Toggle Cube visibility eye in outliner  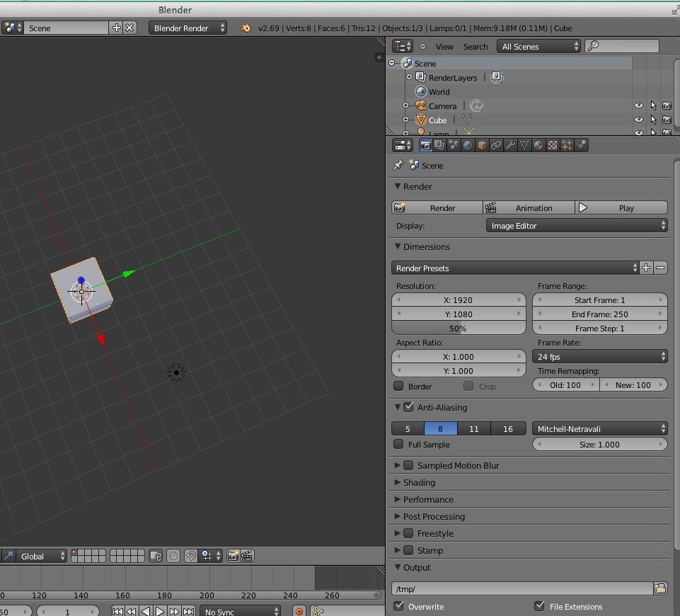639,120
